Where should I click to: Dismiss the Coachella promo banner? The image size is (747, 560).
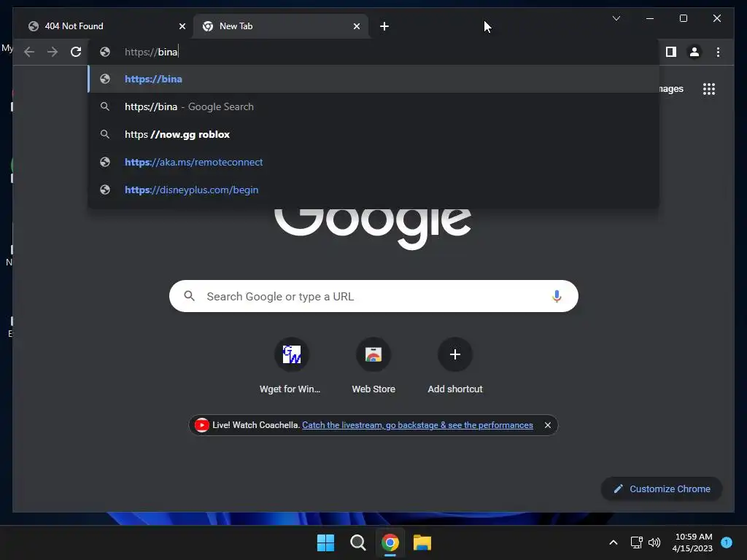coord(548,425)
